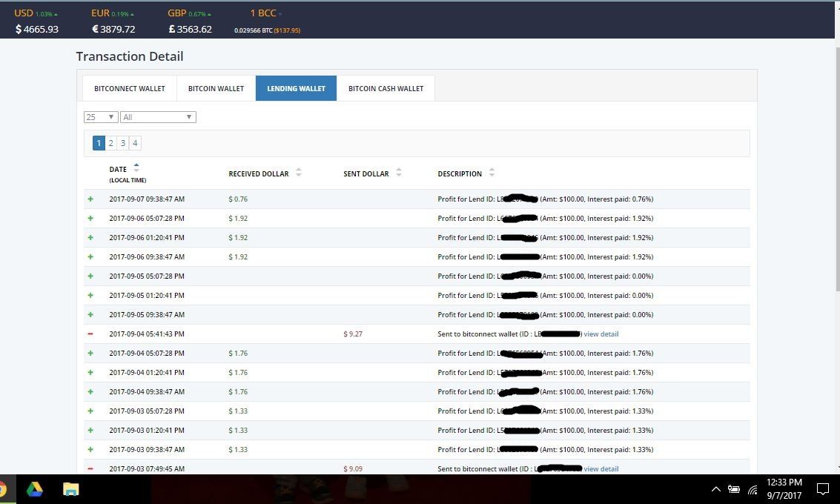Click the USD price $4665.93

click(x=37, y=29)
